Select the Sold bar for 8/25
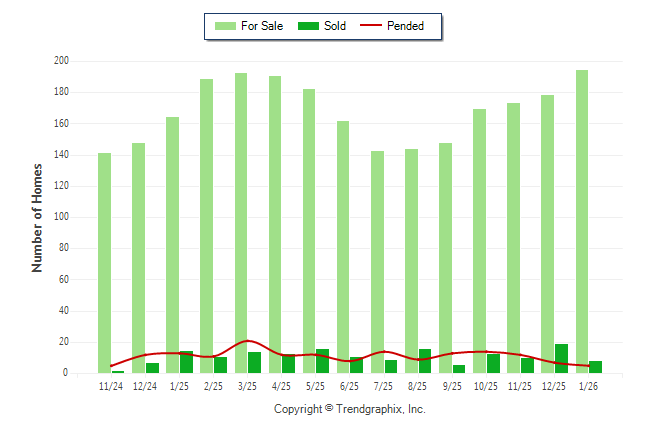The width and height of the screenshot is (646, 434). (425, 362)
